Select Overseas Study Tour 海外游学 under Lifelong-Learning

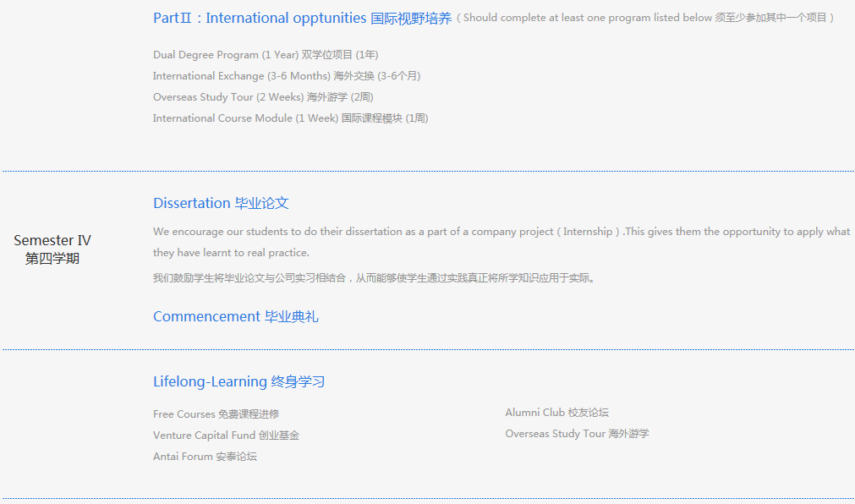click(x=577, y=434)
